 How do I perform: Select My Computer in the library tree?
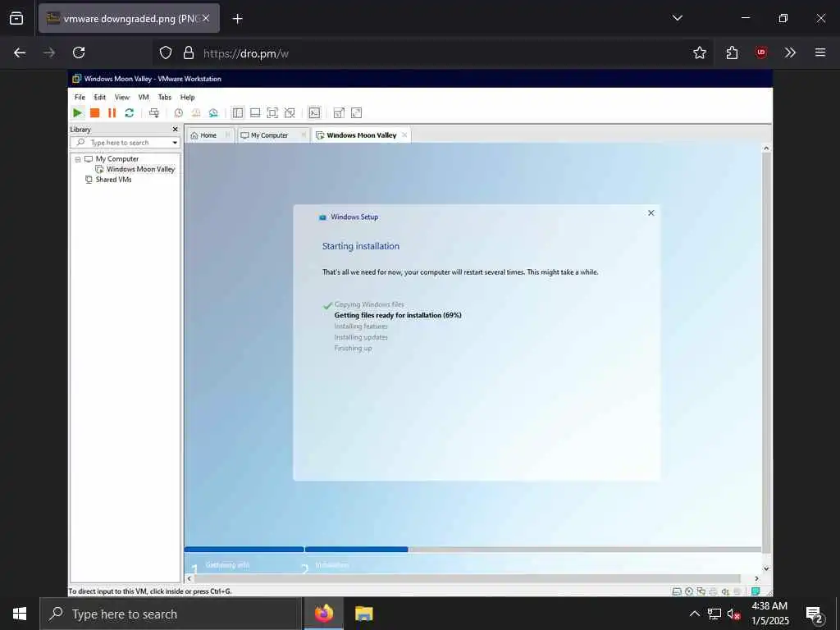116,159
